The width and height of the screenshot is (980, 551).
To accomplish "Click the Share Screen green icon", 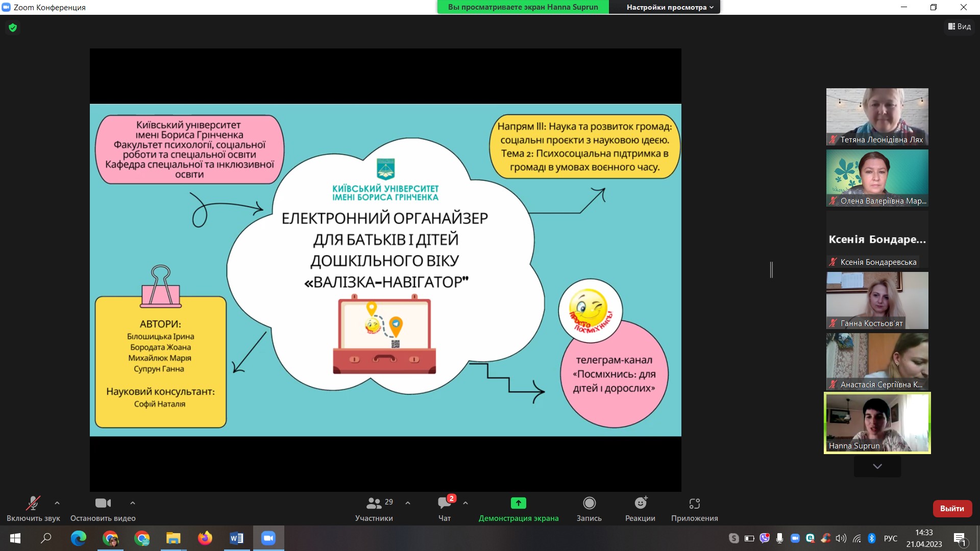I will pyautogui.click(x=518, y=504).
